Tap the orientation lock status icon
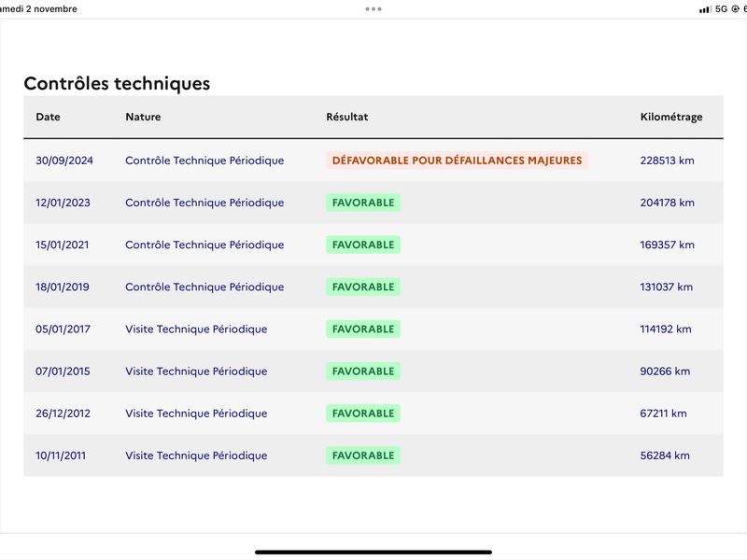The image size is (747, 560). 735,9
